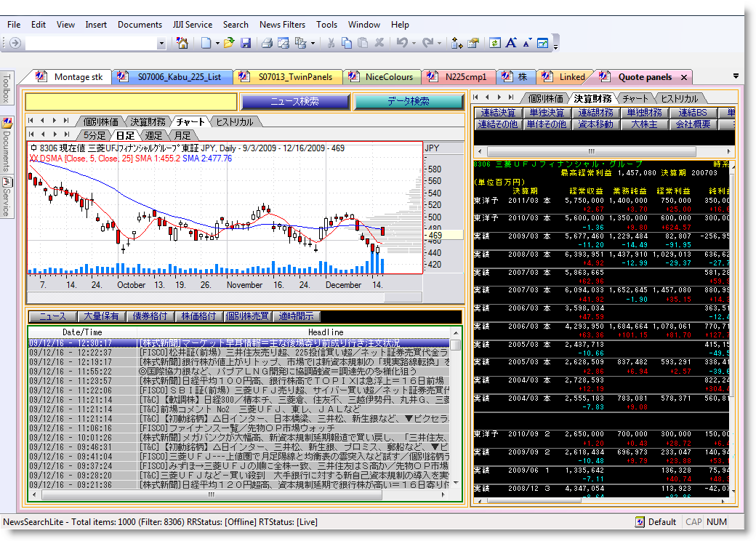Click the news list scroll-down arrow
Image resolution: width=756 pixels, height=541 pixels.
[455, 483]
